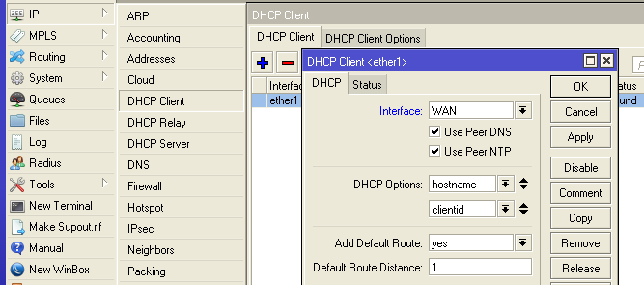Click the System gear icon
The width and height of the screenshot is (644, 285).
(x=17, y=78)
